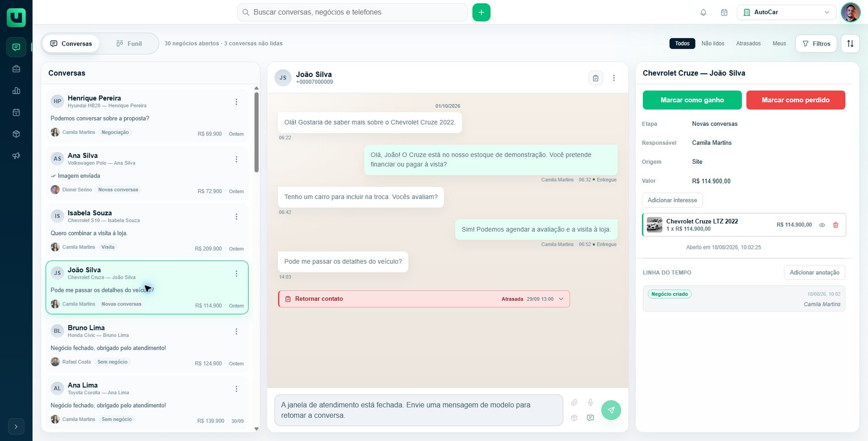Open the notifications bell
This screenshot has height=441, width=868.
click(703, 12)
